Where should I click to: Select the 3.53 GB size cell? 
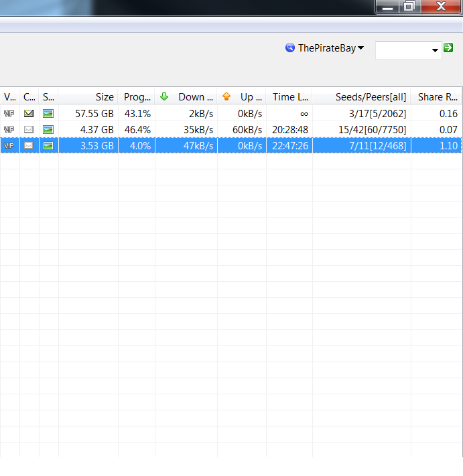tap(88, 146)
